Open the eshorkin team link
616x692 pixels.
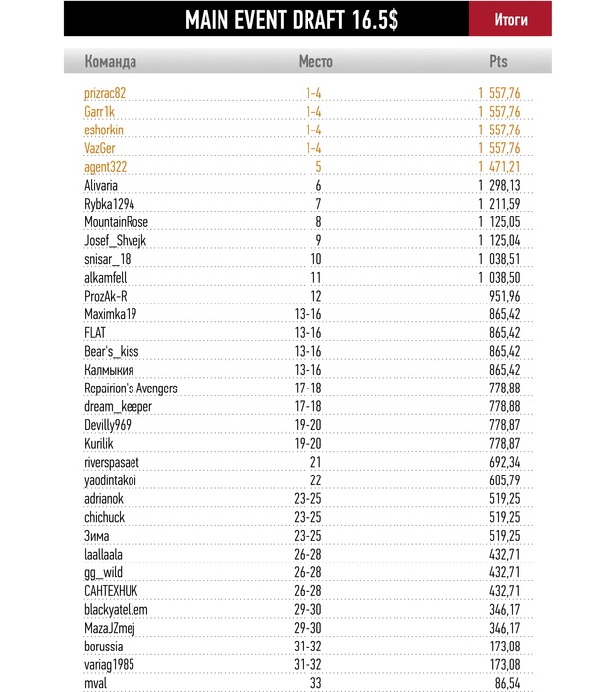coord(103,130)
